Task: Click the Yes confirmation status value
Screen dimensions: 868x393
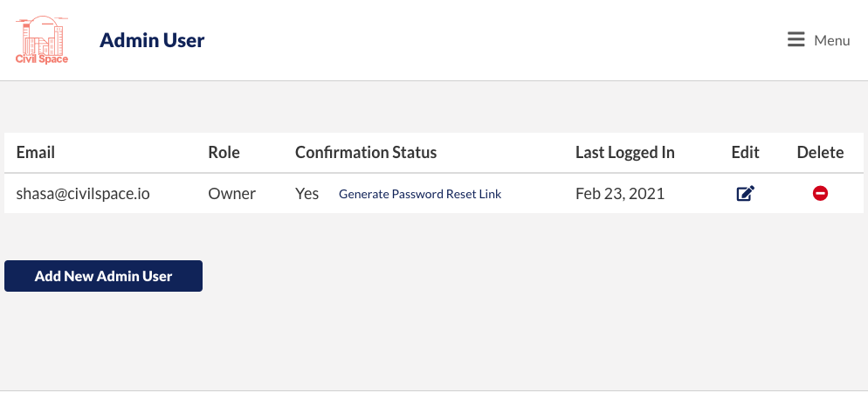Action: 307,194
